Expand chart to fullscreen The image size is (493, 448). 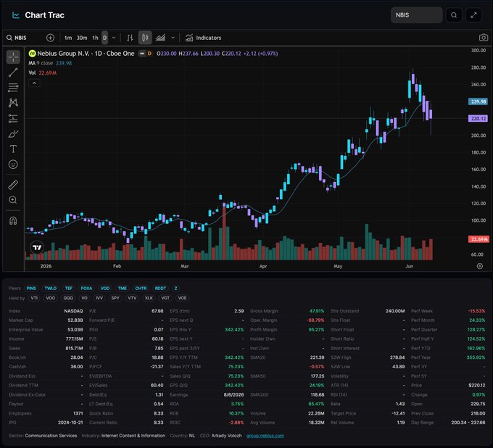coord(473,15)
